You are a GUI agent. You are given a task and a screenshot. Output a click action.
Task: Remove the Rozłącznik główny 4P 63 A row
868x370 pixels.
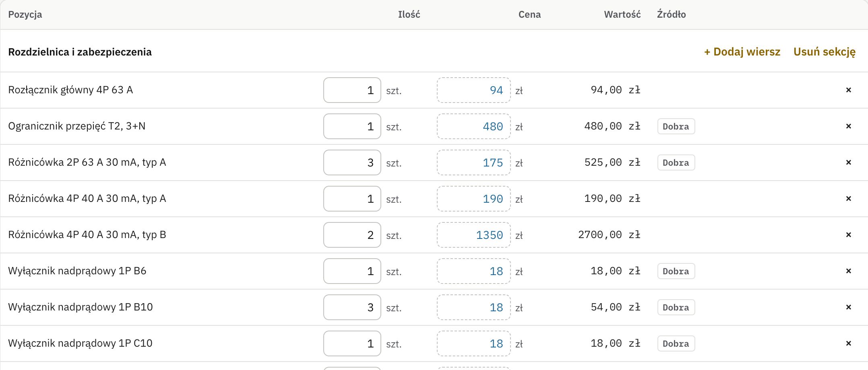click(x=848, y=90)
